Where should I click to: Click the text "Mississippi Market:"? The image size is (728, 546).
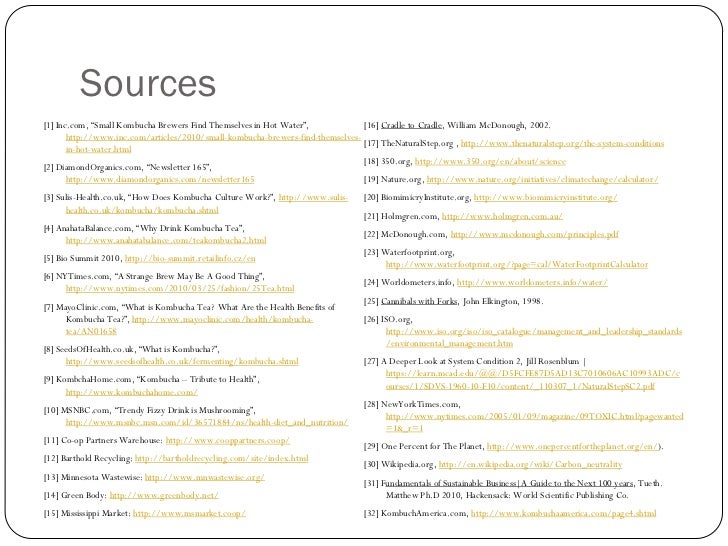(96, 514)
